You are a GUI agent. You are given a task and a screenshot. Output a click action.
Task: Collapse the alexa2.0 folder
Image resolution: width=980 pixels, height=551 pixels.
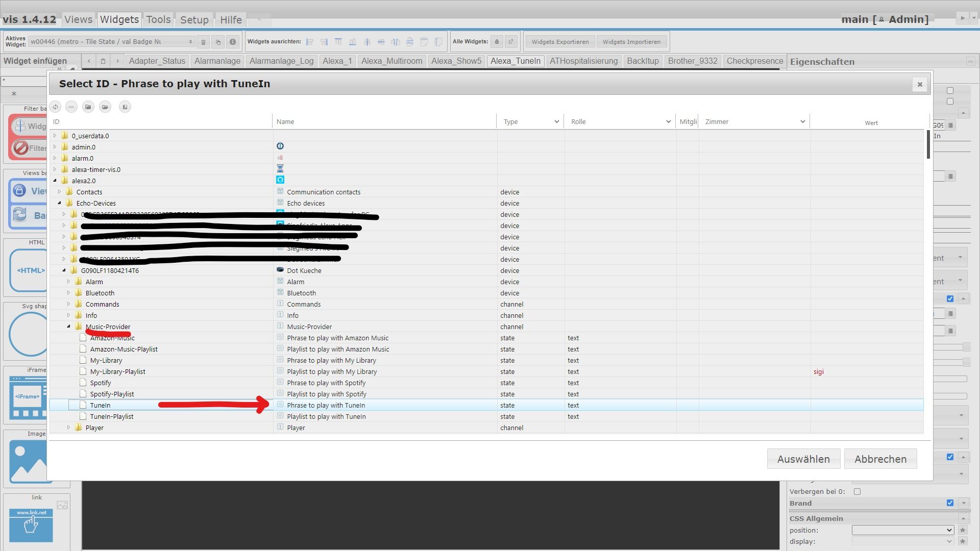(55, 181)
